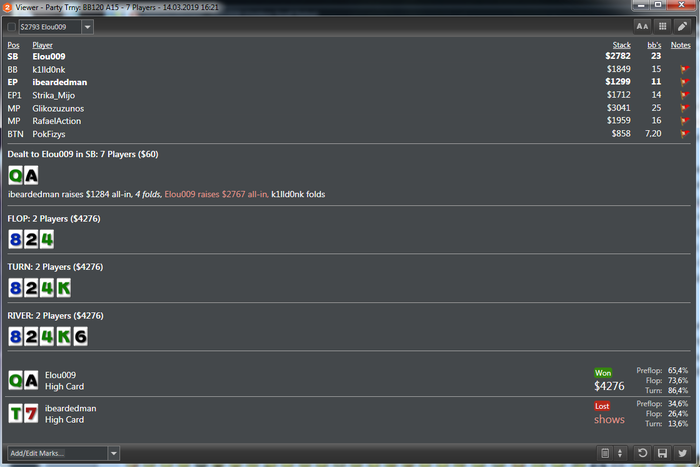Select player Strika_Mijo in the list
Viewport: 700px width, 467px height.
(x=54, y=95)
